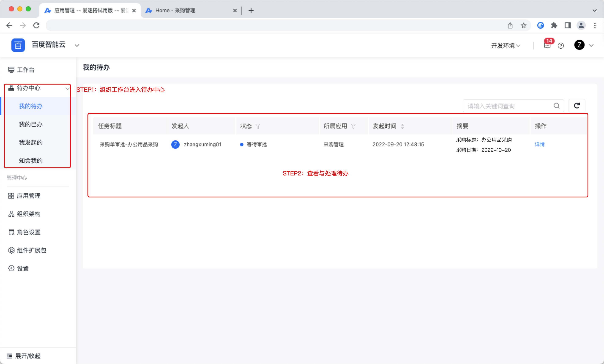The width and height of the screenshot is (604, 364).
Task: Click the 等待审批 status cell
Action: tap(253, 144)
